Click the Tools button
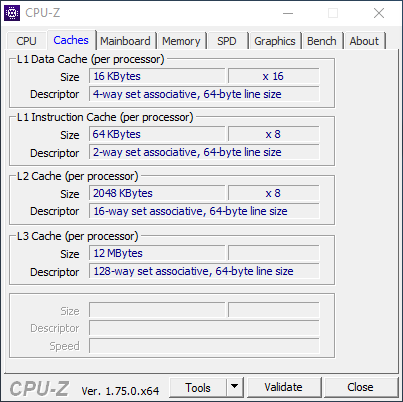The height and width of the screenshot is (402, 403). coord(198,388)
